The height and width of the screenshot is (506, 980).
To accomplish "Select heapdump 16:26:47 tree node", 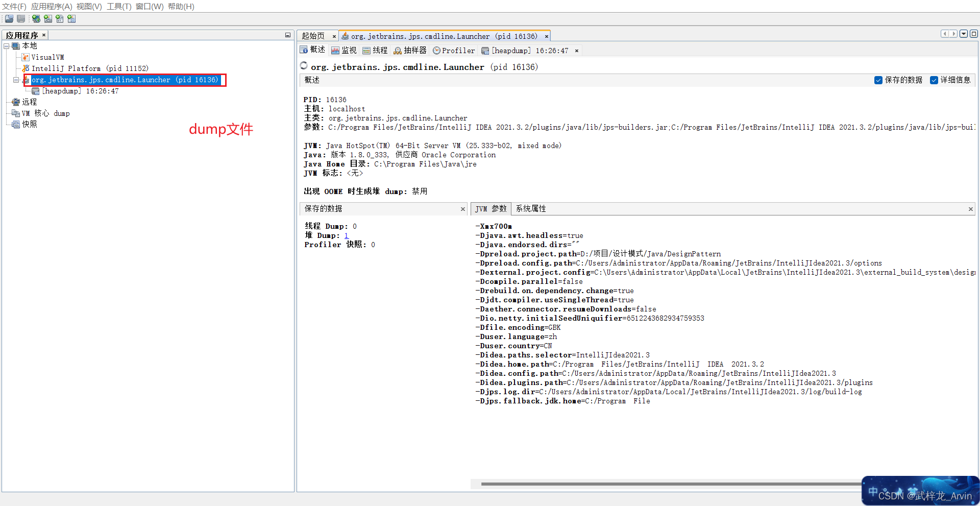I will [x=80, y=91].
